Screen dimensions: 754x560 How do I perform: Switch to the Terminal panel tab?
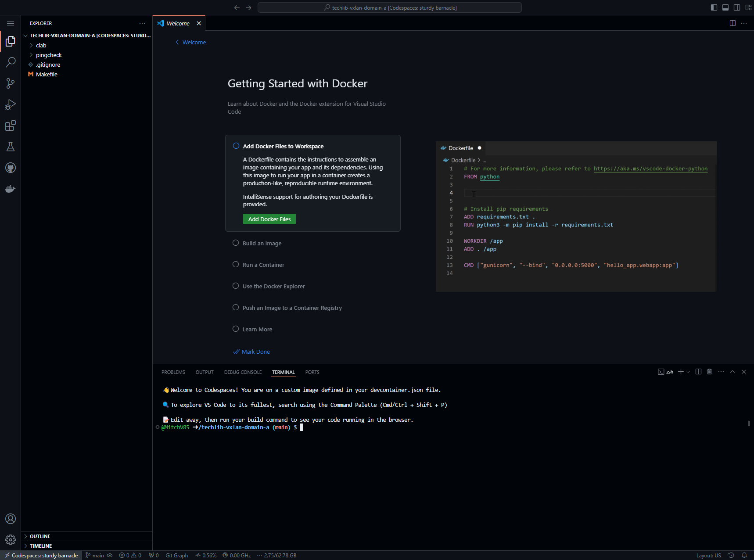[x=284, y=372]
